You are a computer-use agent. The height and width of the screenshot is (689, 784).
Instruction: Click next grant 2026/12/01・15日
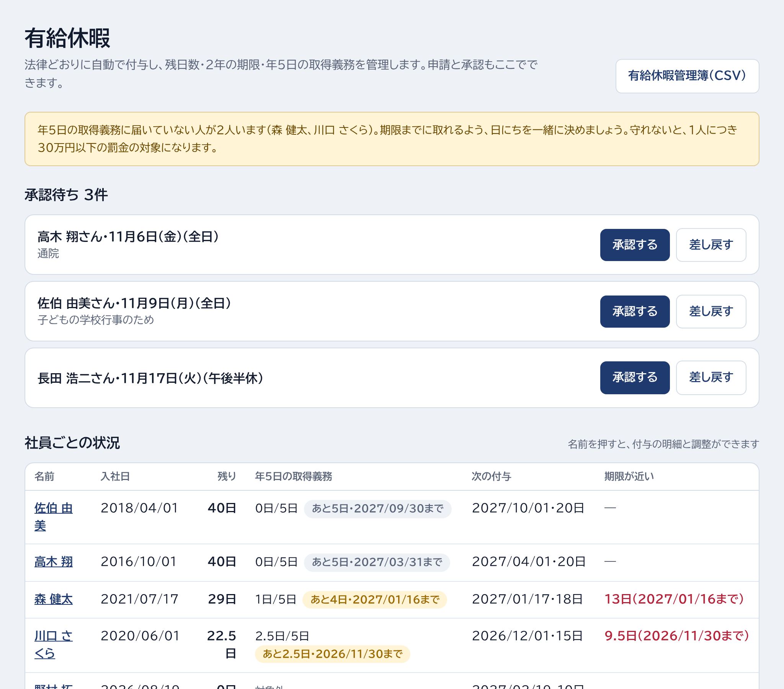click(527, 636)
